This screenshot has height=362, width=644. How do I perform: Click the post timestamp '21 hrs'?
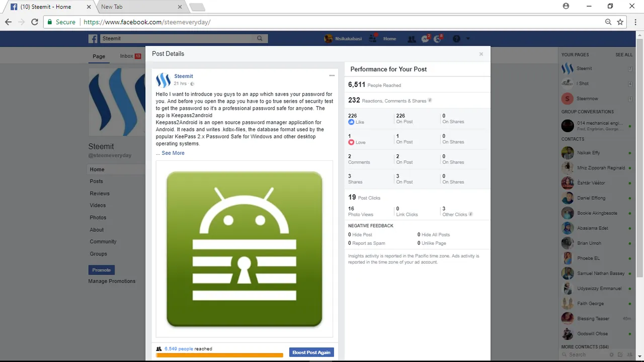tap(180, 83)
